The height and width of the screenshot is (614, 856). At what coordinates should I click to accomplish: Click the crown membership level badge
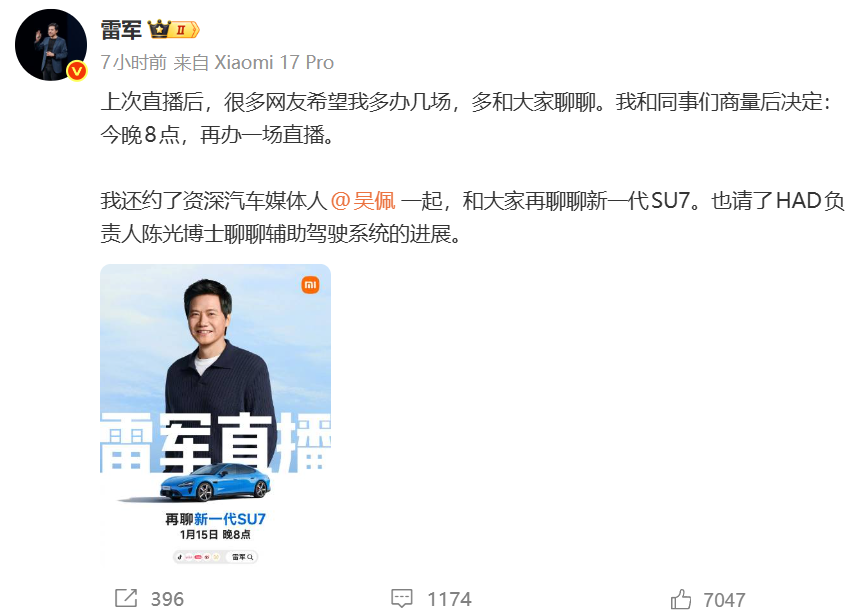pyautogui.click(x=174, y=29)
